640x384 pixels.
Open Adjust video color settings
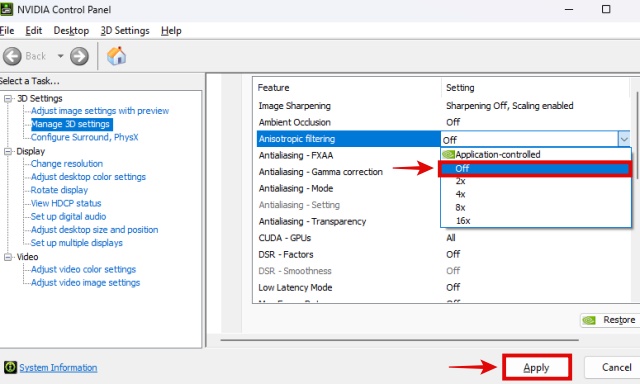point(83,269)
